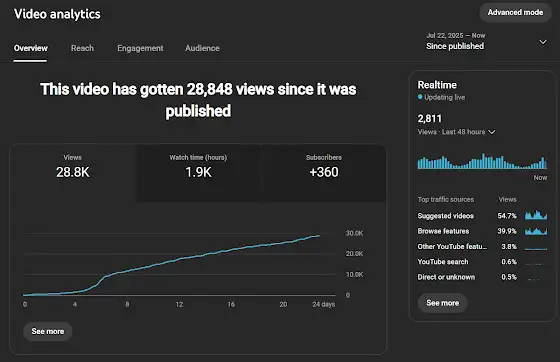This screenshot has height=362, width=560.
Task: Switch to the Overview tab
Action: tap(30, 48)
